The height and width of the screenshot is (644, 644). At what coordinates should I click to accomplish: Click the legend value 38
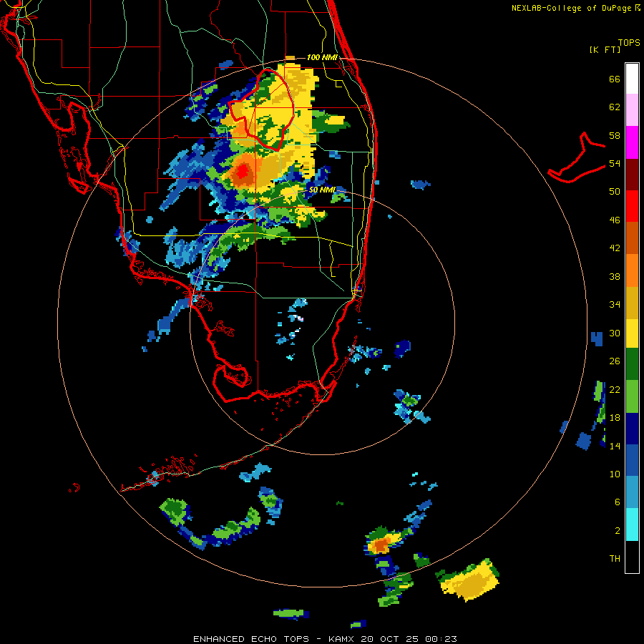click(x=615, y=276)
